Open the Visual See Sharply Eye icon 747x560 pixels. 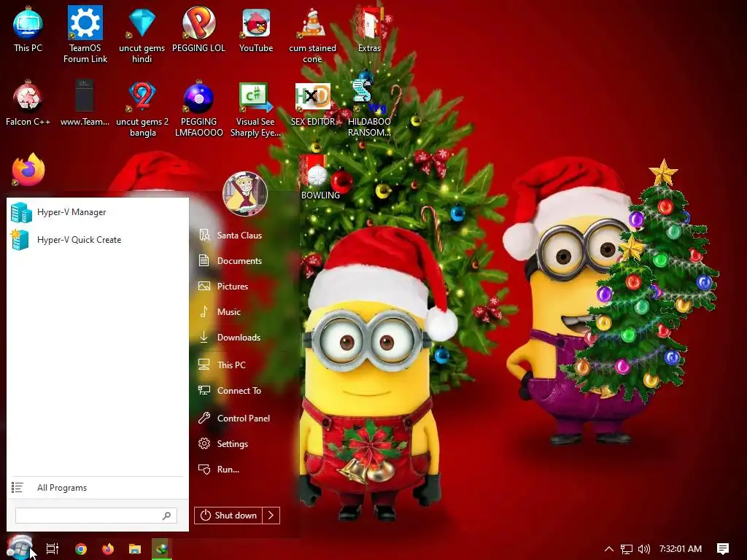(x=255, y=109)
